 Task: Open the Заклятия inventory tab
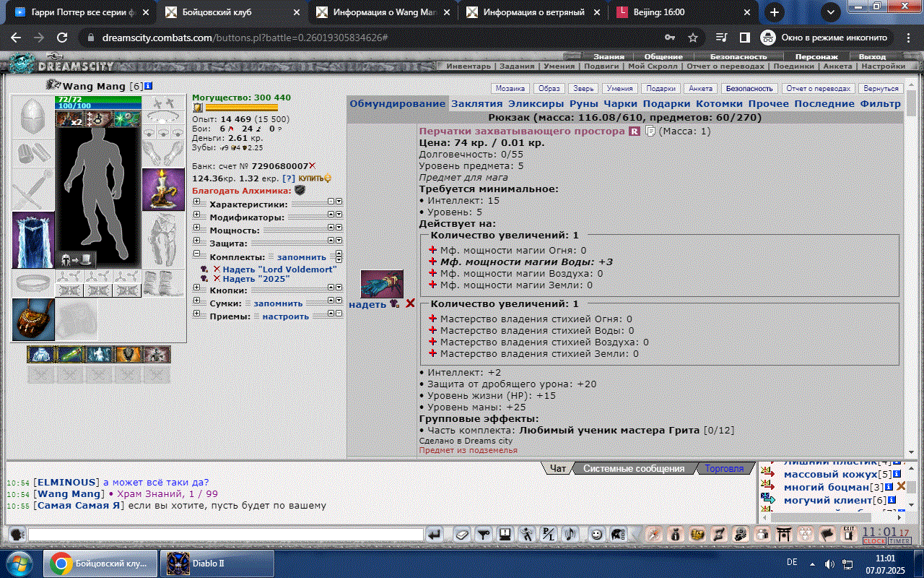click(476, 104)
